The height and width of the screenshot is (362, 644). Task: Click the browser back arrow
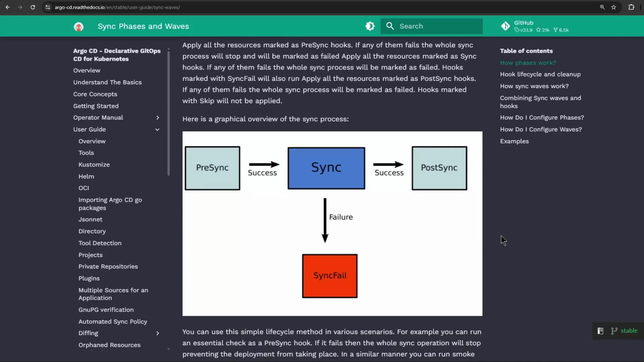(8, 7)
